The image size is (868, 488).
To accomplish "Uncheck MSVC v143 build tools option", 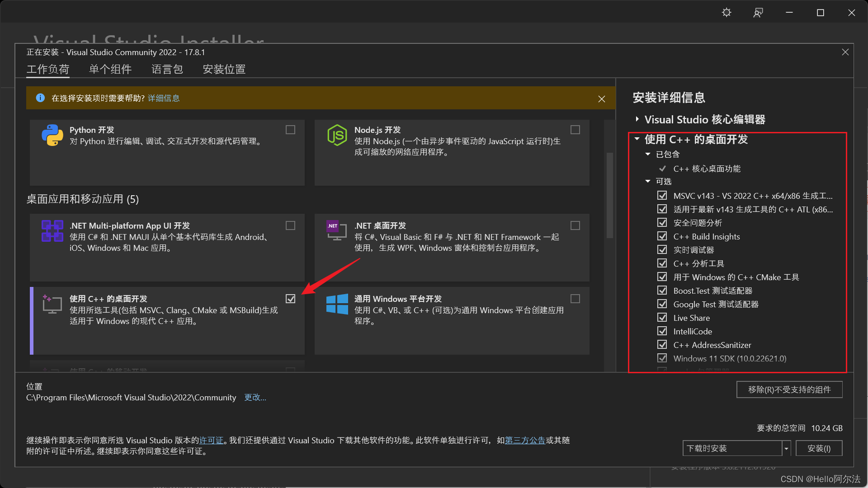I will (x=662, y=196).
